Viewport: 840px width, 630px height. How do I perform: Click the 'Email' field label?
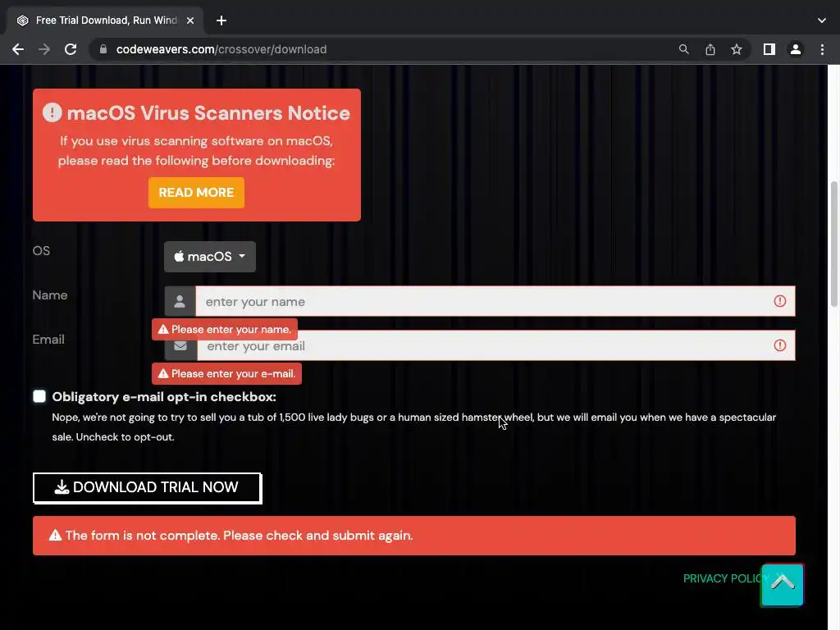(x=48, y=340)
